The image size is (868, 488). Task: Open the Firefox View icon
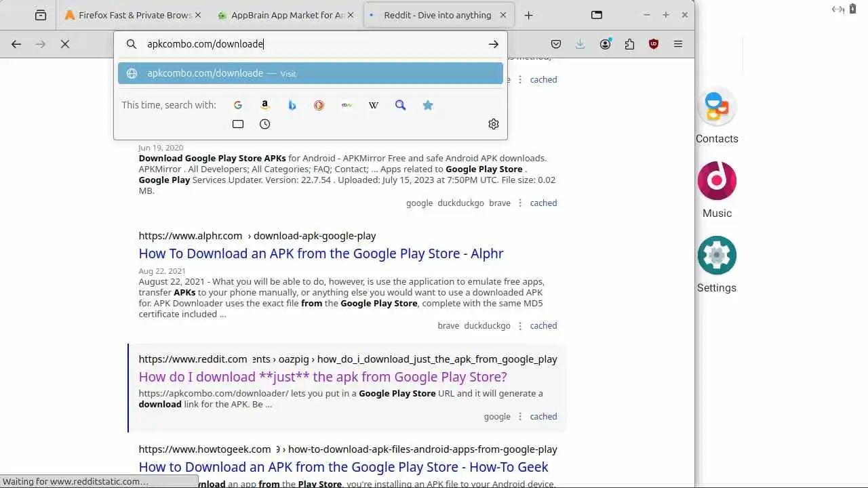tap(41, 15)
